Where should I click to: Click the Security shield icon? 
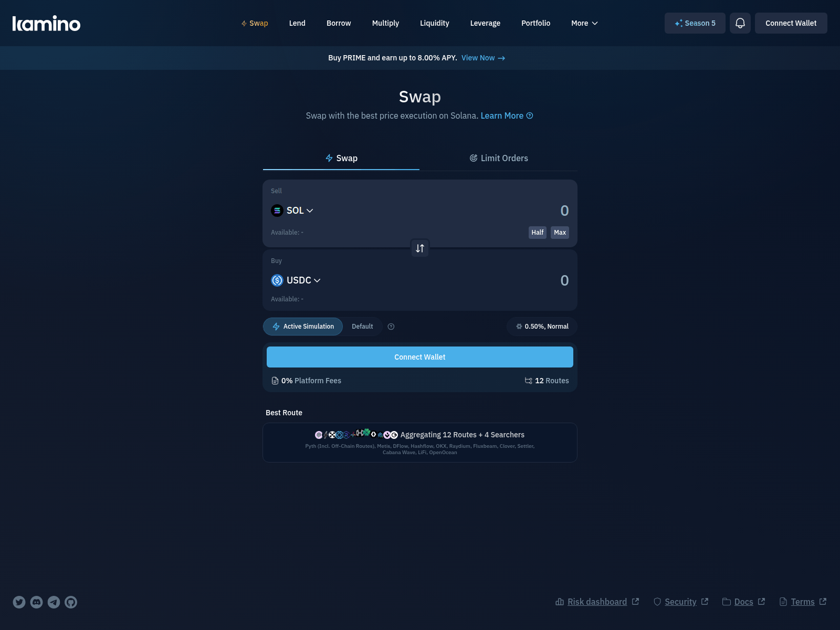pos(657,602)
